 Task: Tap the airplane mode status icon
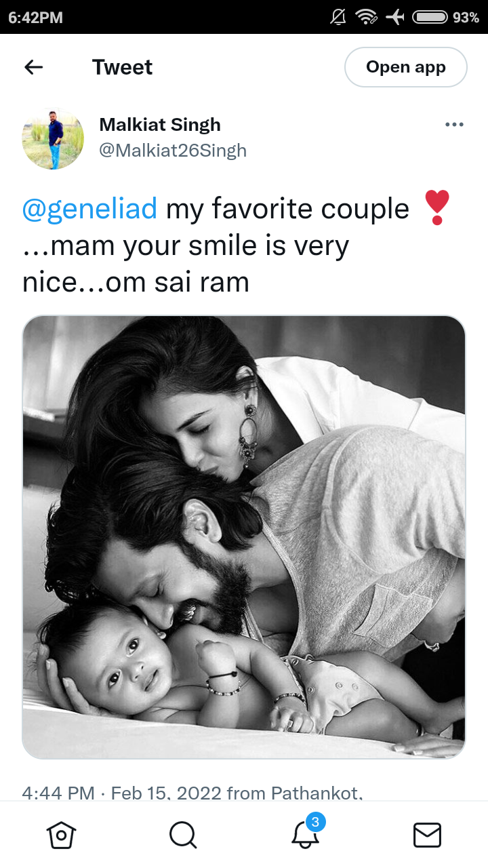pyautogui.click(x=395, y=18)
